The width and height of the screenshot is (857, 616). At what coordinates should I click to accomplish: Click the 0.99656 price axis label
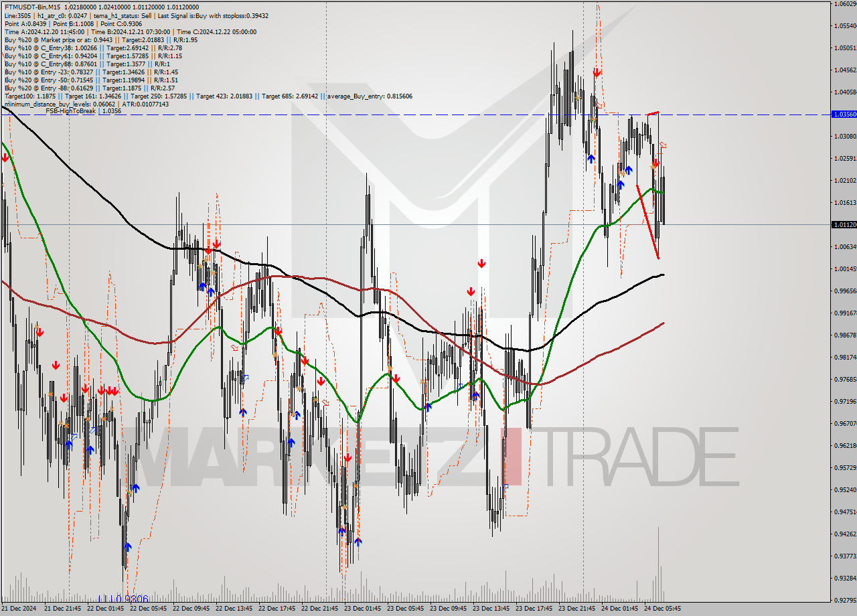pos(845,291)
